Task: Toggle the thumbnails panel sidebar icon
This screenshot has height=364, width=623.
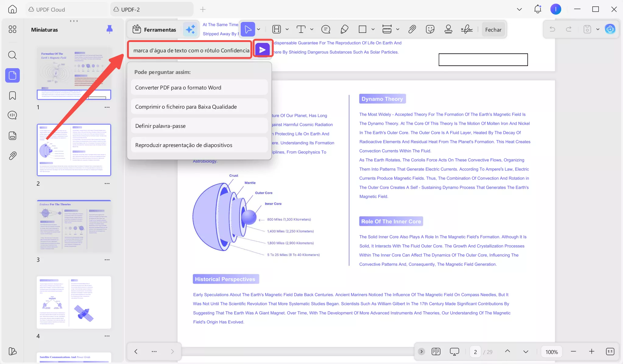Action: click(x=12, y=75)
